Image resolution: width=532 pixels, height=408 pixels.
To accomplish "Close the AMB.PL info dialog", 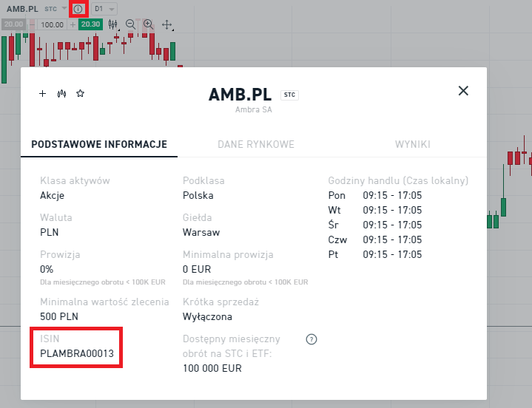I will pyautogui.click(x=463, y=91).
